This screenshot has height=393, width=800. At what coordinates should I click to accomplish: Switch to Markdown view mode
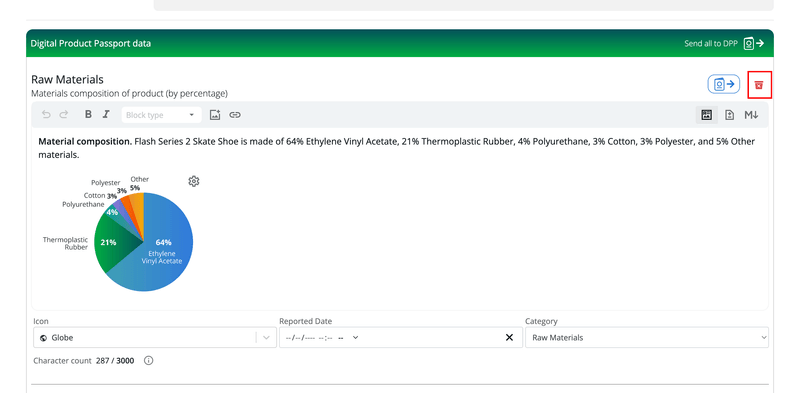(751, 115)
